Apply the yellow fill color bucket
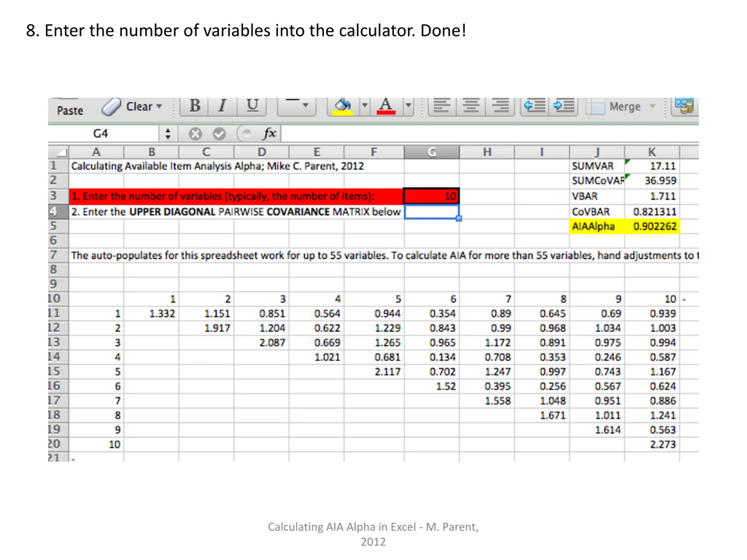The image size is (747, 560). point(343,107)
